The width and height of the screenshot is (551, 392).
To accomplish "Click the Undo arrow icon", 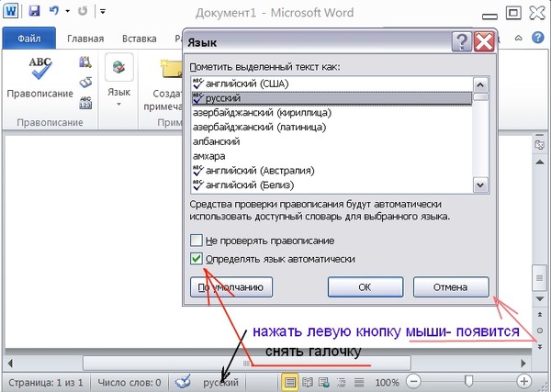I will click(x=54, y=13).
